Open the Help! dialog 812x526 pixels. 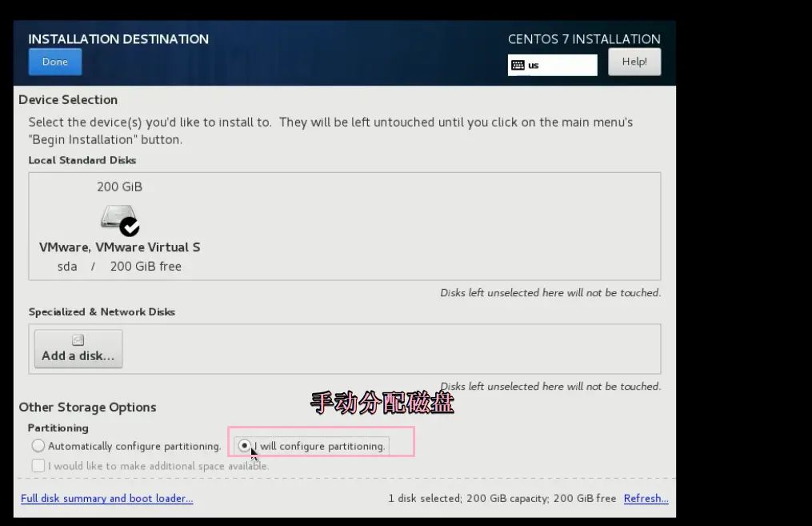pos(634,62)
